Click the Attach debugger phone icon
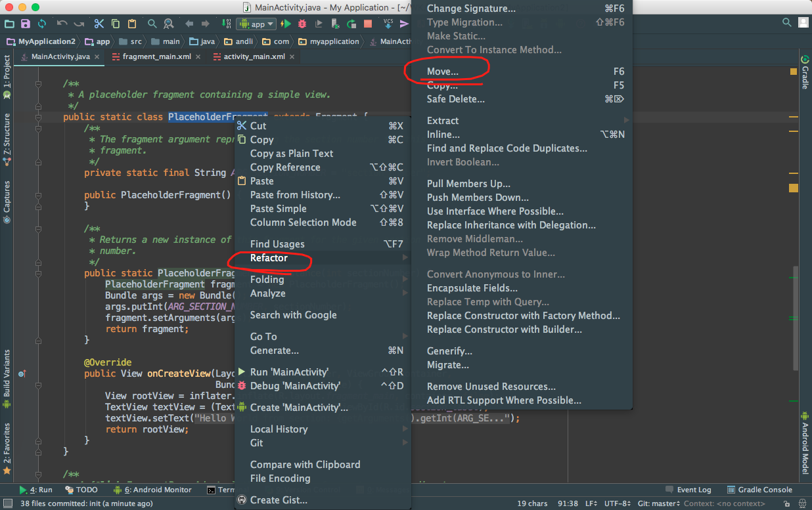This screenshot has height=510, width=812. (335, 24)
